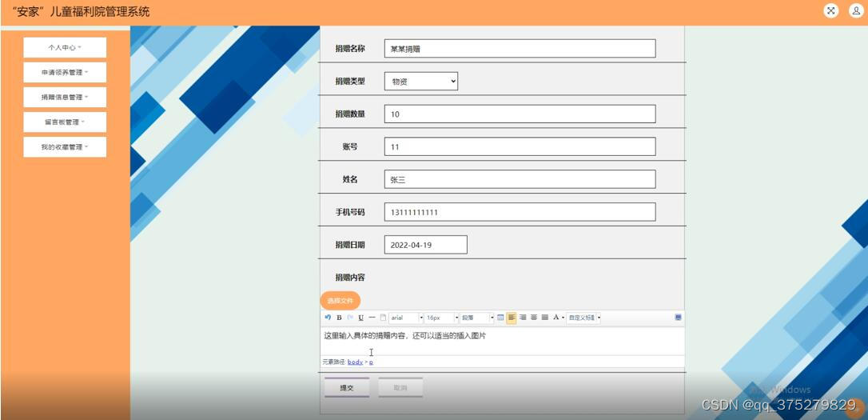Select center align in the editor toolbar
Image resolution: width=868 pixels, height=420 pixels.
pos(534,318)
